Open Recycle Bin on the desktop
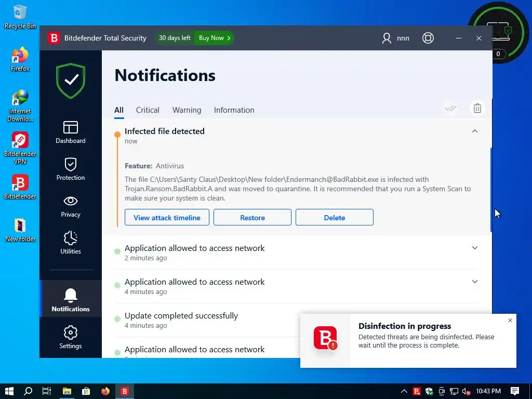Screen dimensions: 532x399 20,17
